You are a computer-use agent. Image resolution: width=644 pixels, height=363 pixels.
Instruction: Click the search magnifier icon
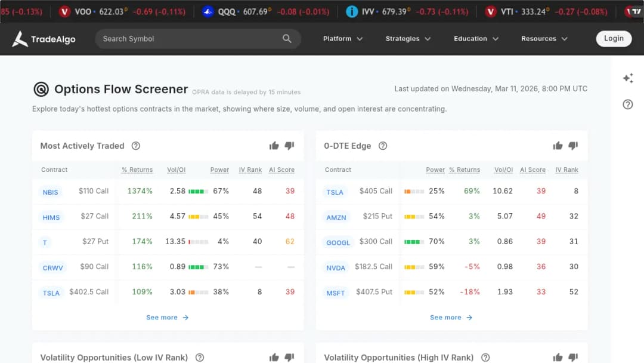pos(287,39)
